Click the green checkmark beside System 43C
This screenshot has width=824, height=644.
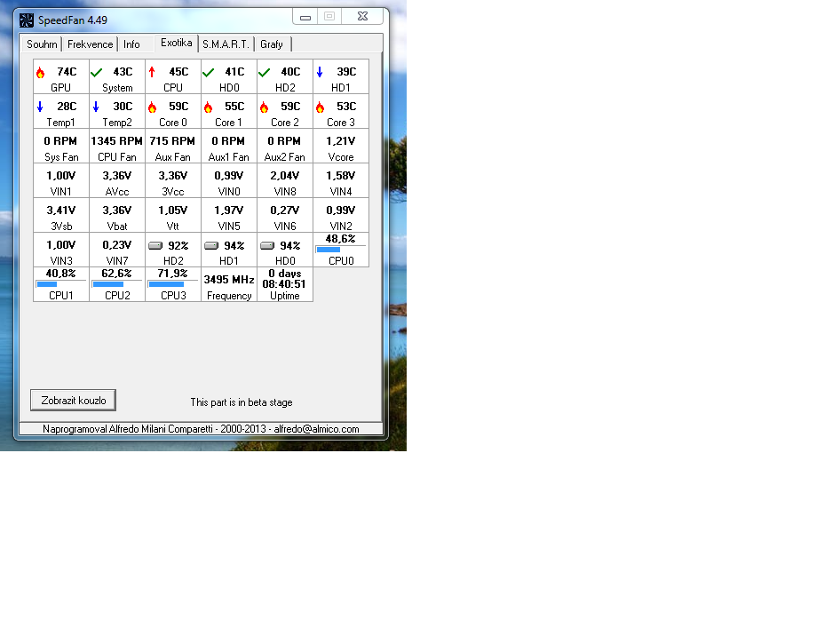96,73
